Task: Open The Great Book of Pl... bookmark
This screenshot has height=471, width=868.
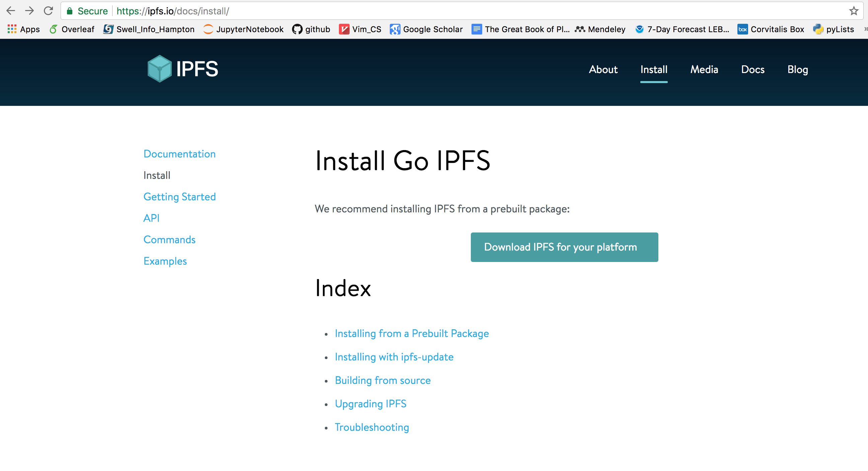Action: coord(521,29)
